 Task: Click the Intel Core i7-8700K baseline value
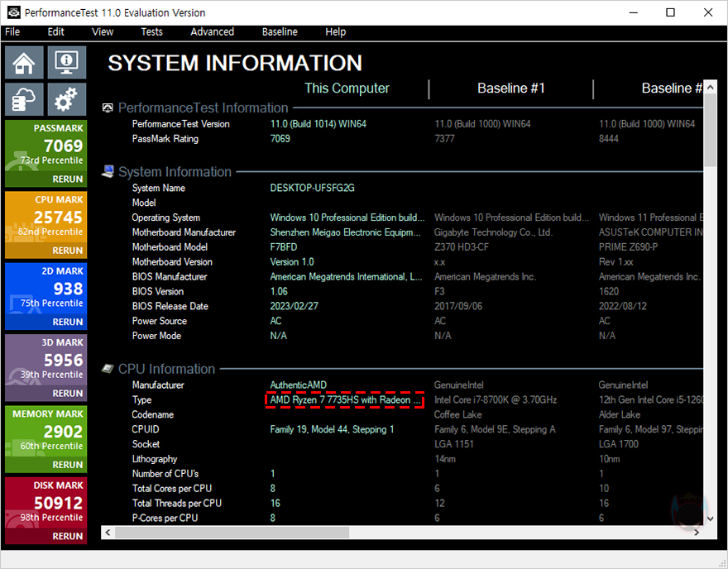[x=495, y=400]
